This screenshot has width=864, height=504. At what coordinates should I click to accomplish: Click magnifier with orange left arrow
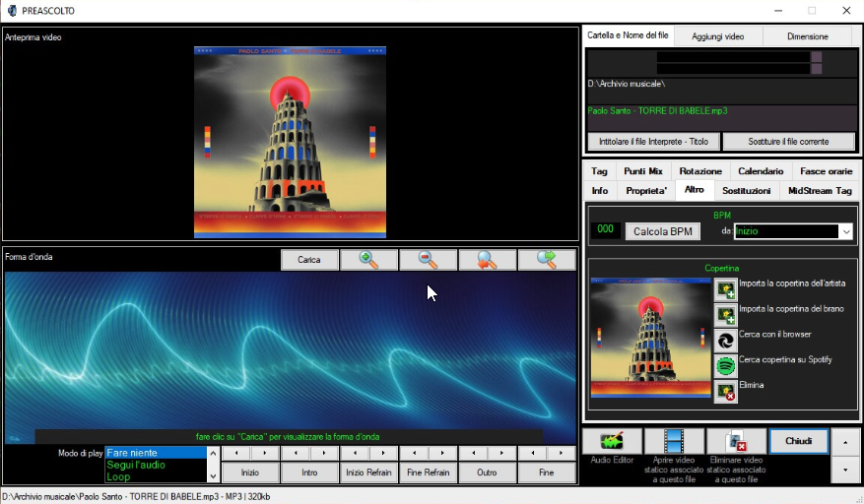pyautogui.click(x=487, y=260)
